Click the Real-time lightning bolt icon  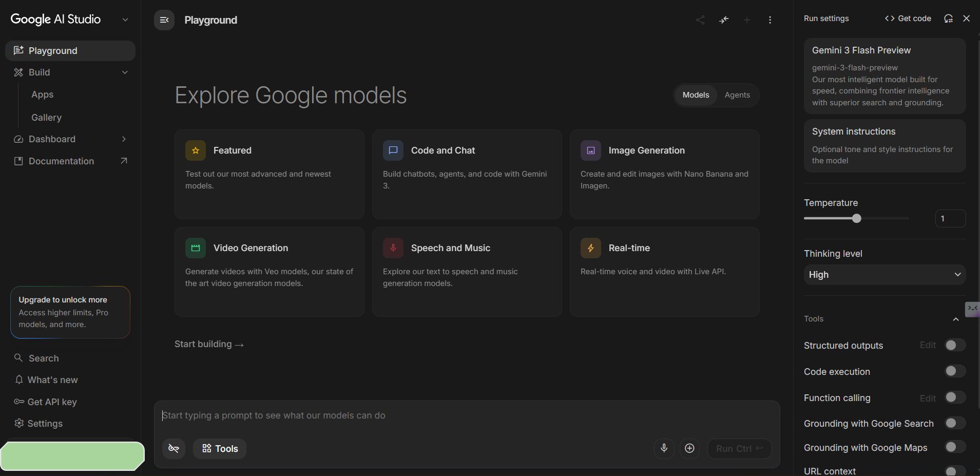(591, 248)
